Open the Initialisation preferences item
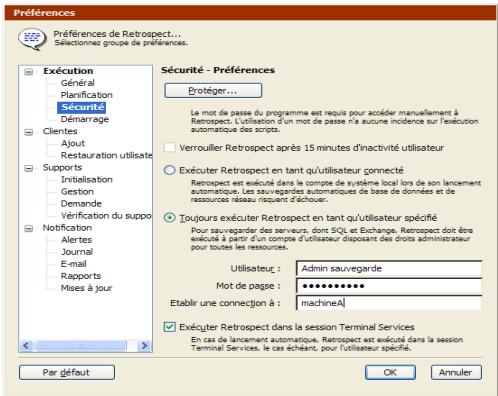 [87, 180]
